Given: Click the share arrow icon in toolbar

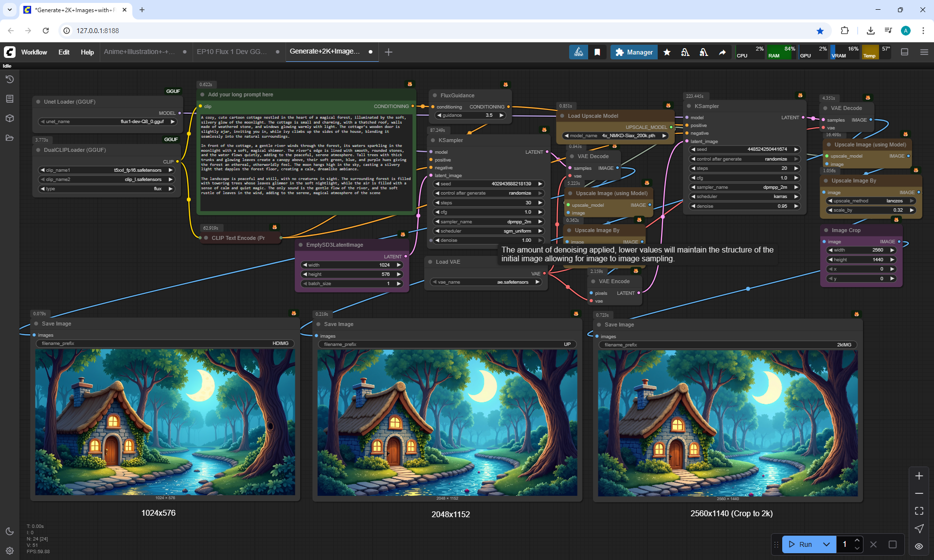Looking at the screenshot, I should point(722,52).
